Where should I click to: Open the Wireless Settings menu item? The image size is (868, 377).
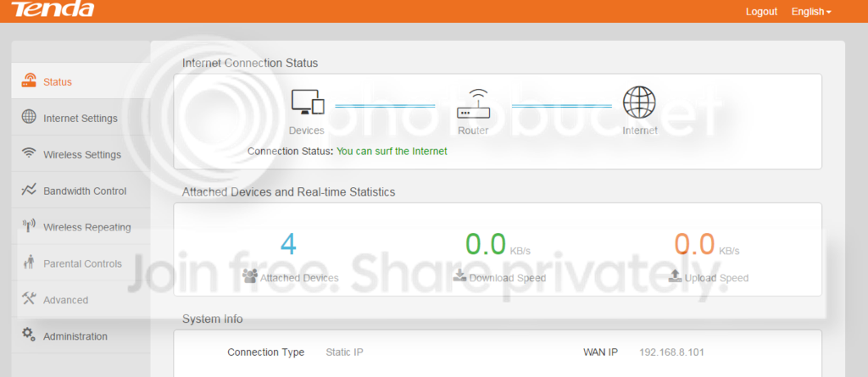[81, 154]
